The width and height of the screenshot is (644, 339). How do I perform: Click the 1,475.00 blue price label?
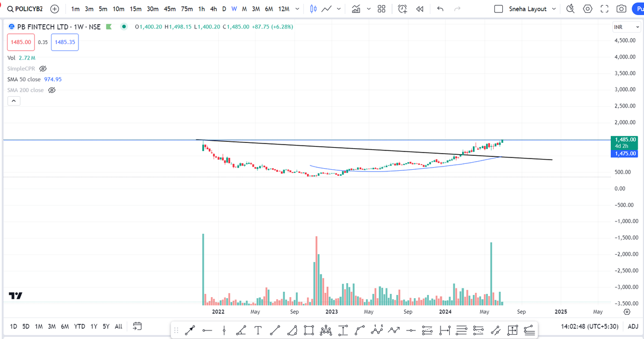point(624,154)
